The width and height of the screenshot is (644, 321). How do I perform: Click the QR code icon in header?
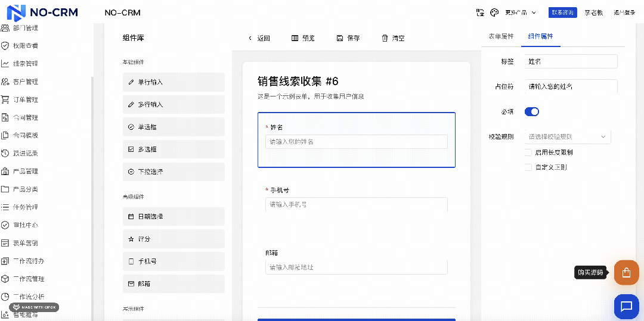coord(481,13)
